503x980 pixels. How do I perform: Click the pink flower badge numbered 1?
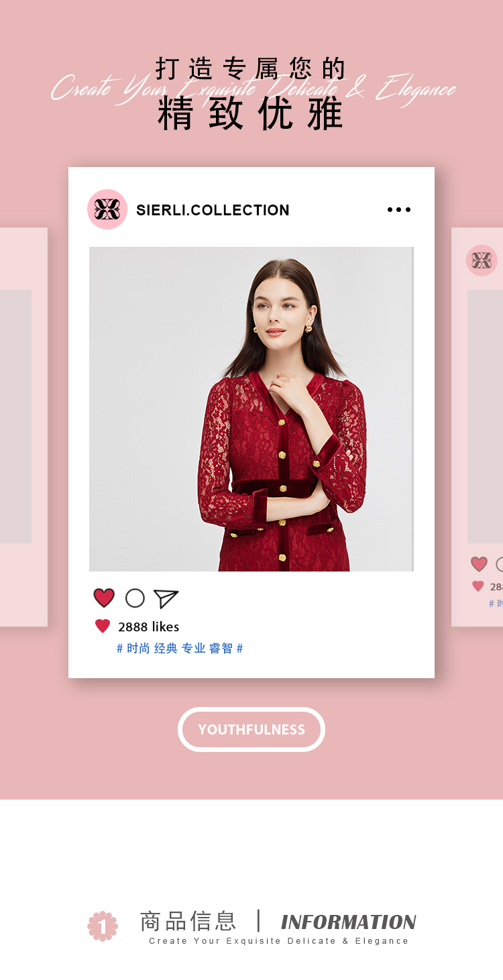[x=103, y=926]
